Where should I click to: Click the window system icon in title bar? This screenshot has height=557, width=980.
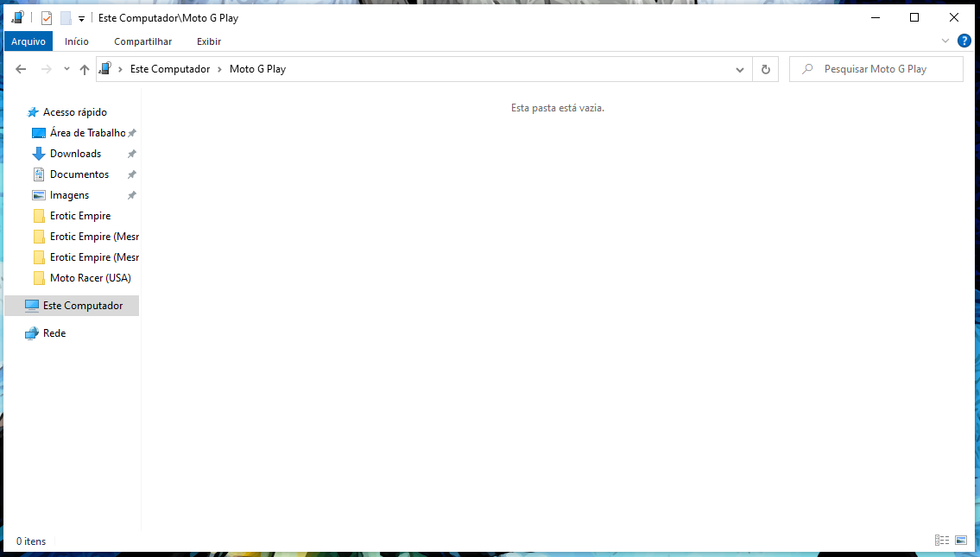click(x=17, y=17)
